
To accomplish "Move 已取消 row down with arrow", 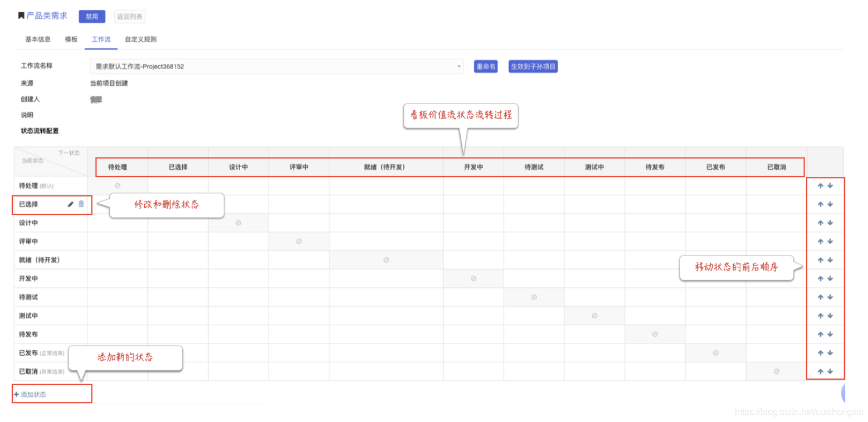I will click(830, 371).
